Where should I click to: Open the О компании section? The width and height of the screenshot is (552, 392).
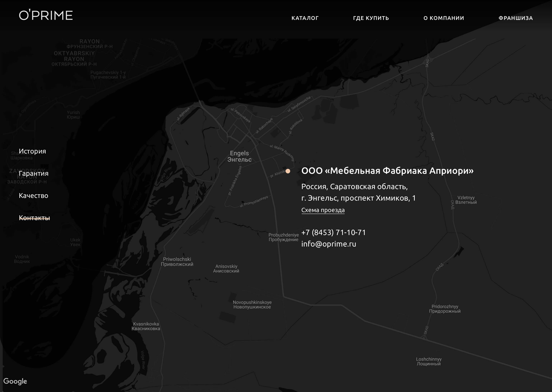pos(444,18)
